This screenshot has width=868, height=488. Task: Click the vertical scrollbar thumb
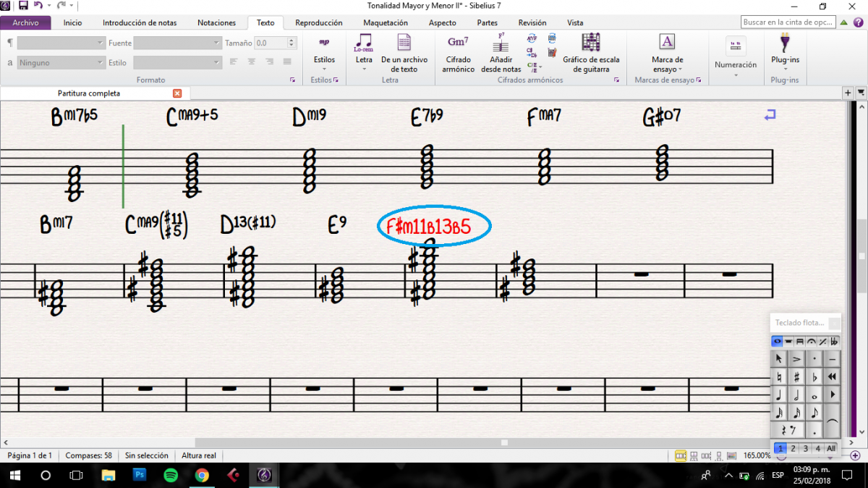[861, 257]
